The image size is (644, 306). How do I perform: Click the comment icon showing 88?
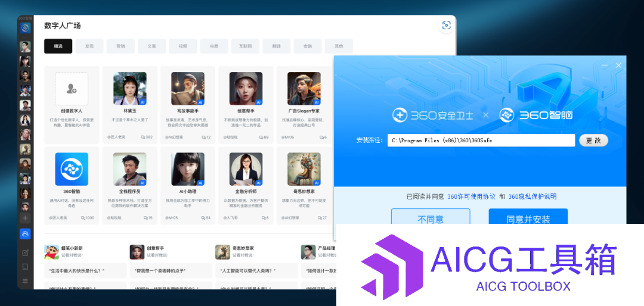(261, 137)
